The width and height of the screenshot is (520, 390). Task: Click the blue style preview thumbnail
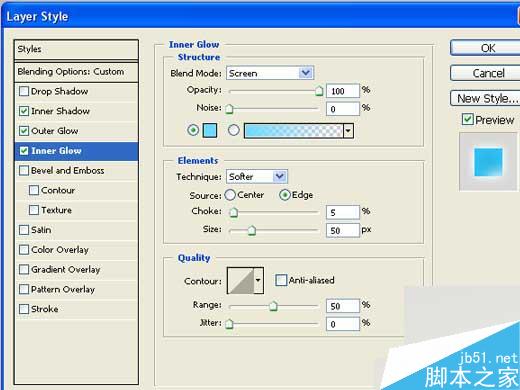[x=488, y=162]
